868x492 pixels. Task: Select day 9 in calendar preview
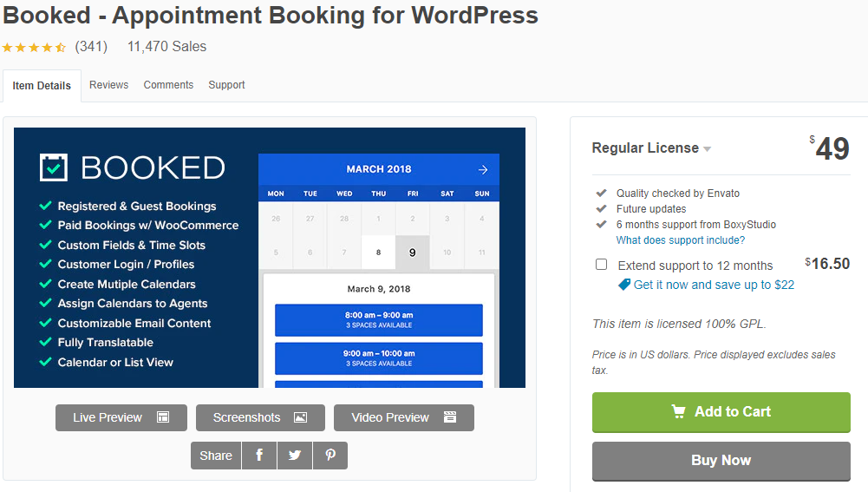[x=413, y=253]
